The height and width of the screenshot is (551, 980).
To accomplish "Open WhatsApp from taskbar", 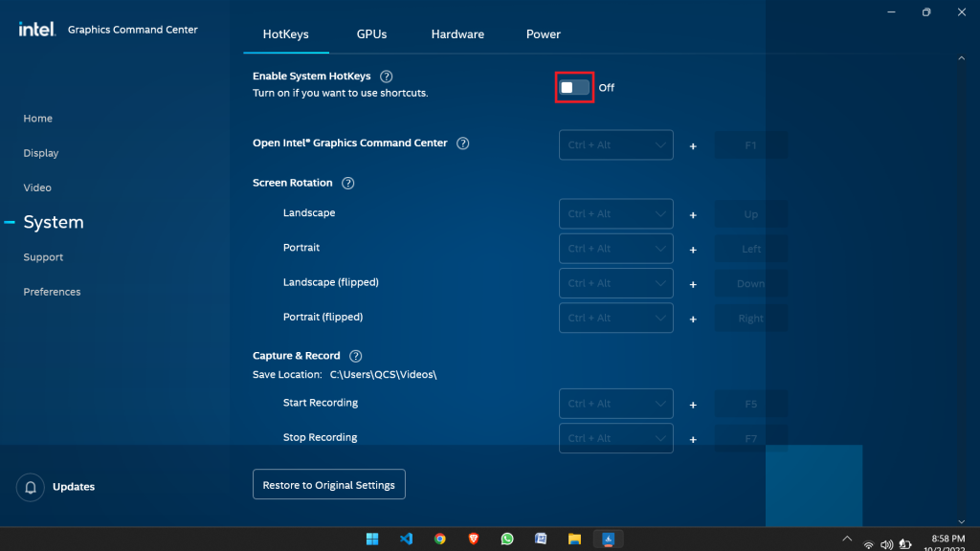I will click(507, 540).
